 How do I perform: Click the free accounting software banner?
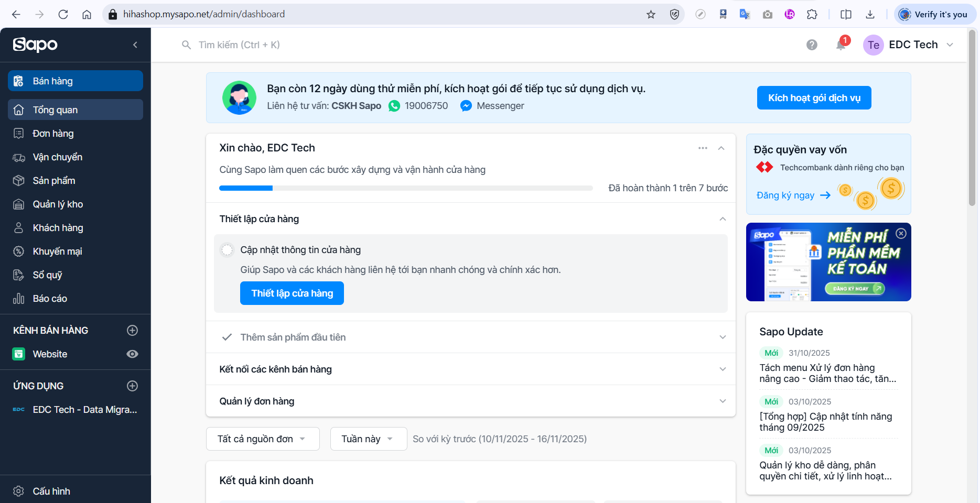[x=828, y=262]
